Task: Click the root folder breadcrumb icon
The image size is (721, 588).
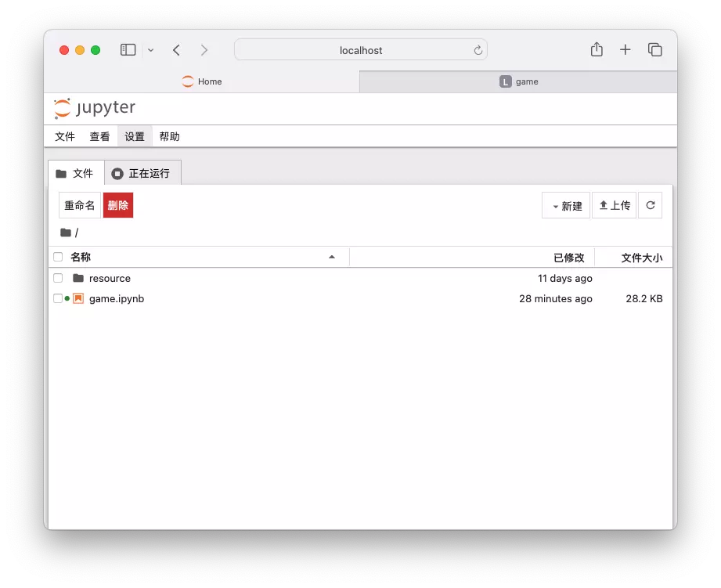Action: tap(66, 233)
